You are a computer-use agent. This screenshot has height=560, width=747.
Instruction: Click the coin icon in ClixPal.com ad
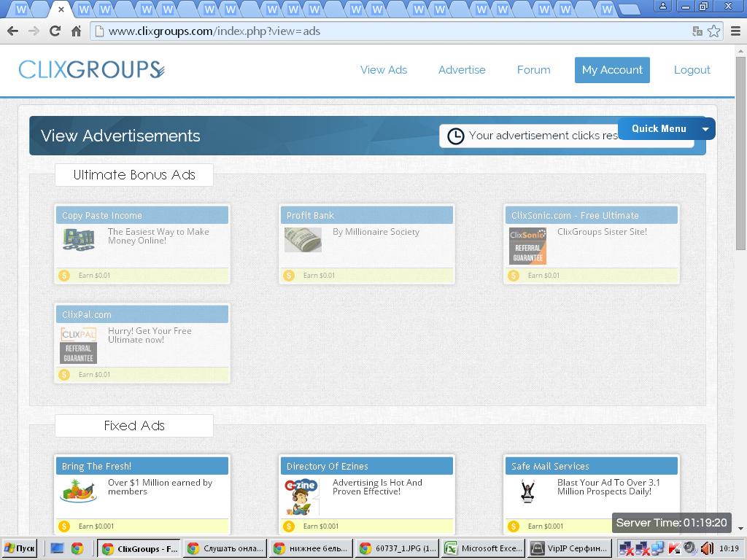[64, 374]
